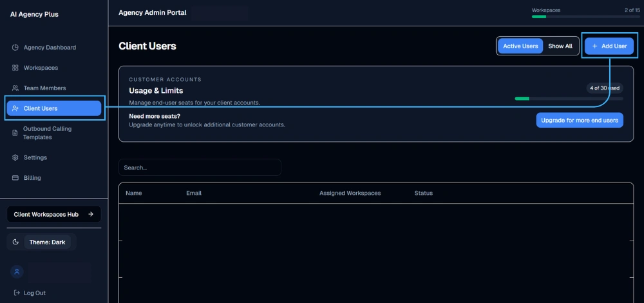Click the Settings gear icon in sidebar
This screenshot has width=644, height=303.
pos(15,157)
